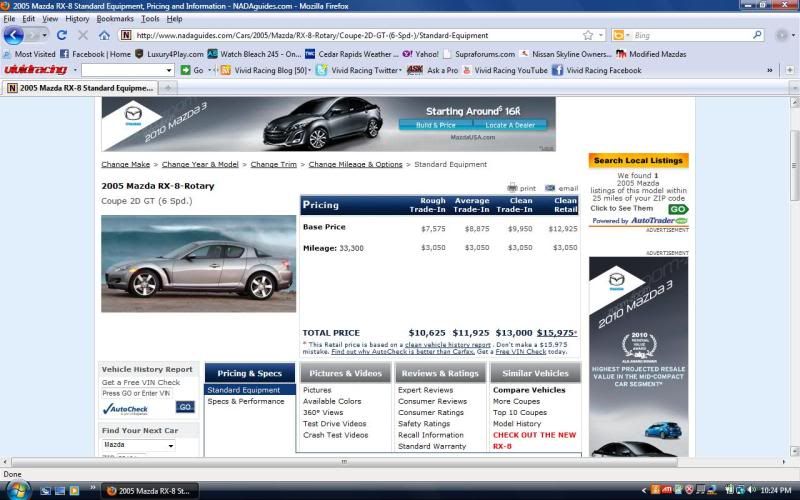Open the Tools menu
800x500 pixels.
pyautogui.click(x=150, y=19)
